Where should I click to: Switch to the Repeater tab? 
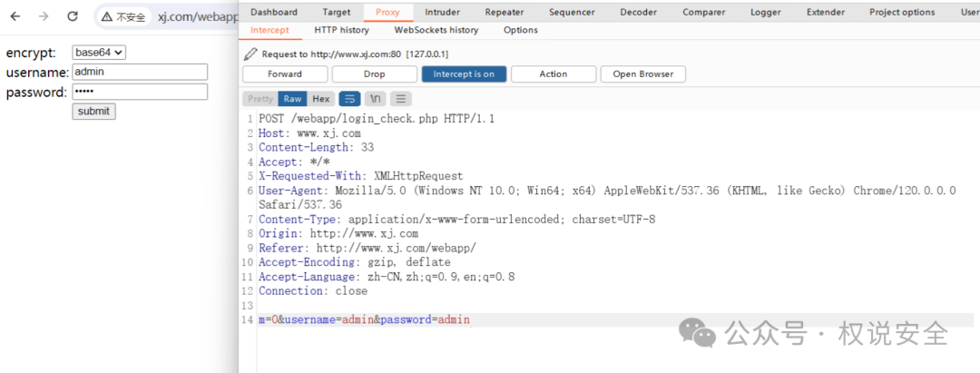coord(505,12)
